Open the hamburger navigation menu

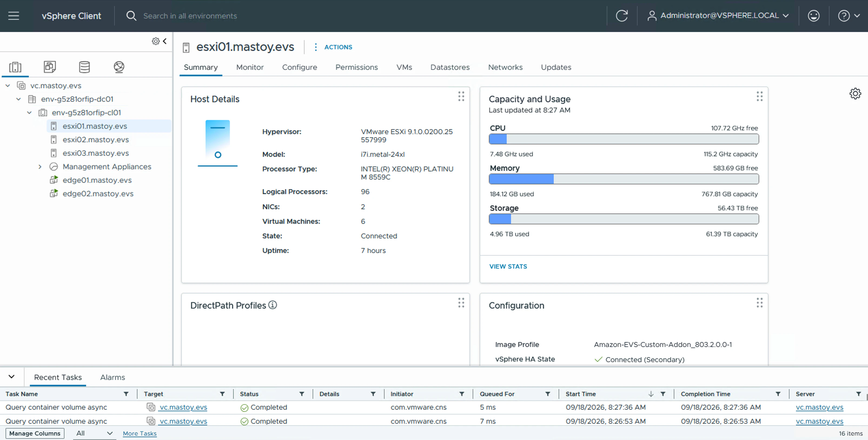click(14, 16)
